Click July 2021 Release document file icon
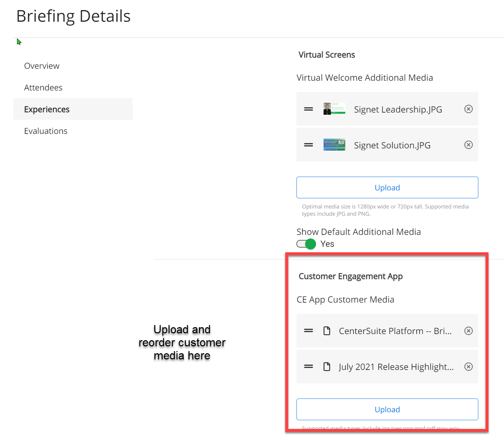This screenshot has height=443, width=504. (327, 367)
